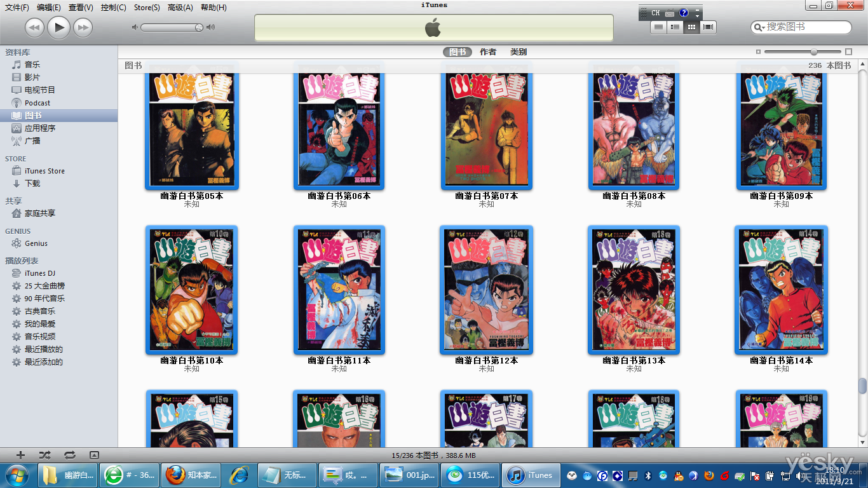
Task: Show or hide artwork viewer
Action: (x=94, y=455)
